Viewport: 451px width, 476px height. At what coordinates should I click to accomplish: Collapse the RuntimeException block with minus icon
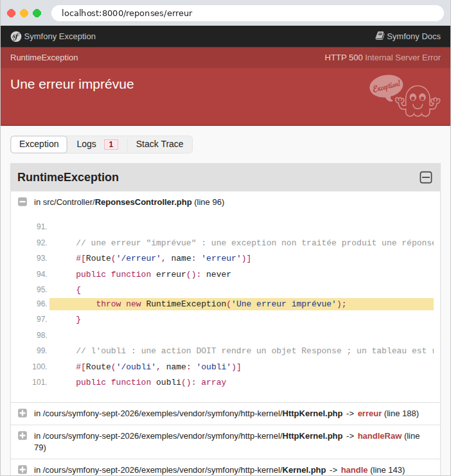click(x=426, y=177)
